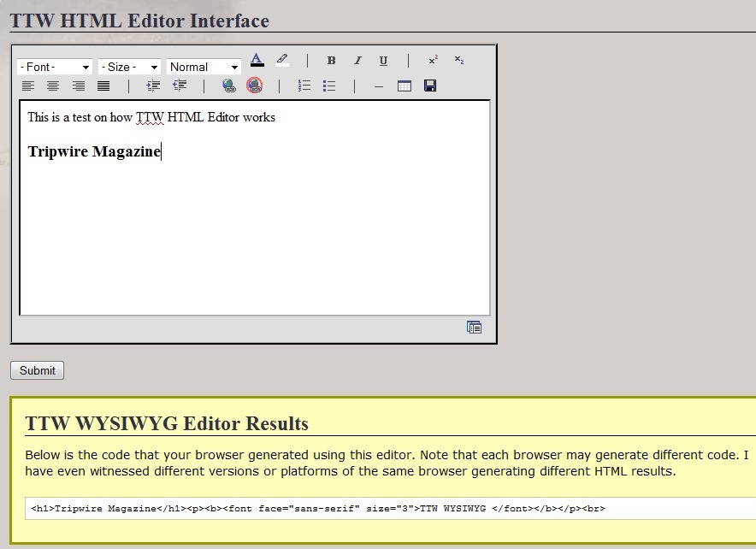Insert a bulleted list

329,86
